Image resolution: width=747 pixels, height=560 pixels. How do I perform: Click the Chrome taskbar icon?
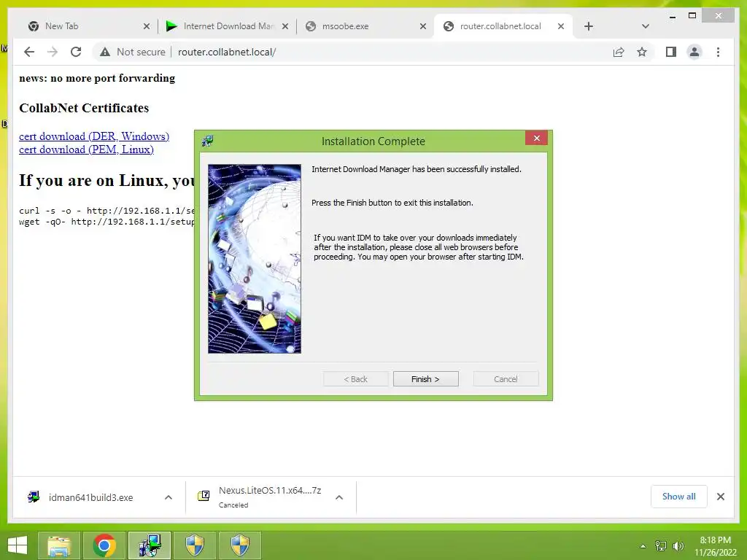click(x=104, y=545)
